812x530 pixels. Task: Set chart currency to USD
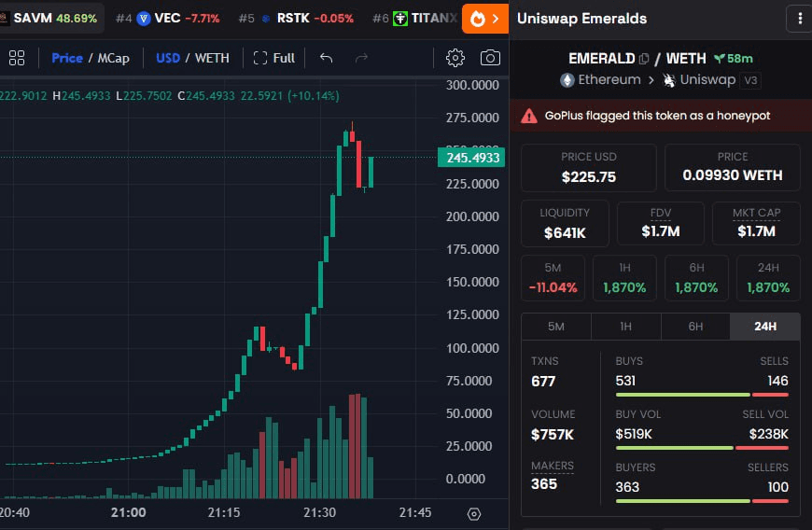[168, 58]
